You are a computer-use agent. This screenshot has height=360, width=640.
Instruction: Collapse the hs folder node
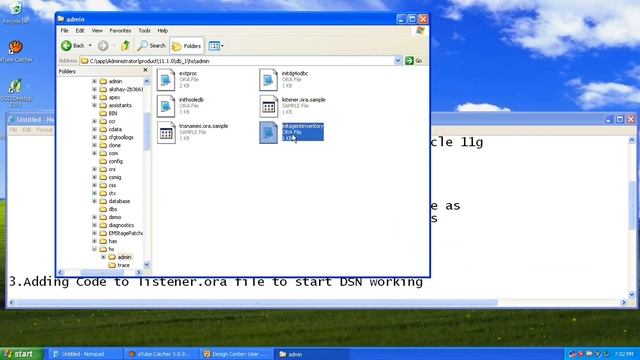[x=94, y=249]
